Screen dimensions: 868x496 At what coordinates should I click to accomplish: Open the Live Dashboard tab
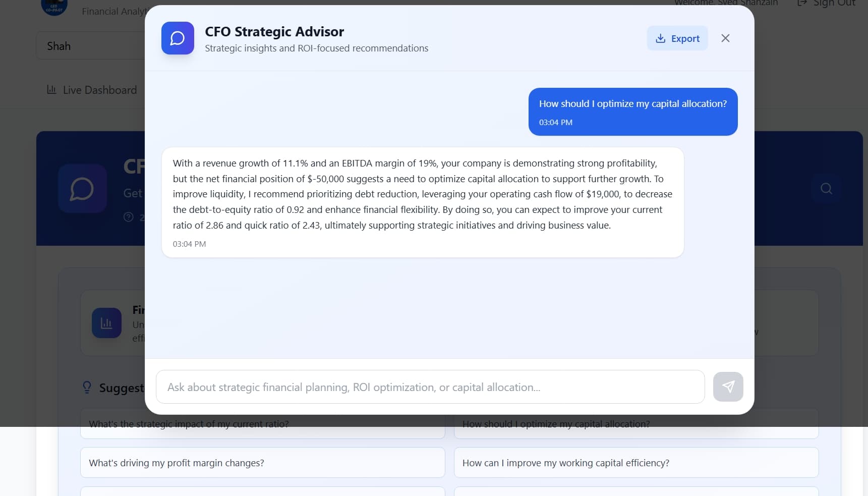(x=92, y=90)
